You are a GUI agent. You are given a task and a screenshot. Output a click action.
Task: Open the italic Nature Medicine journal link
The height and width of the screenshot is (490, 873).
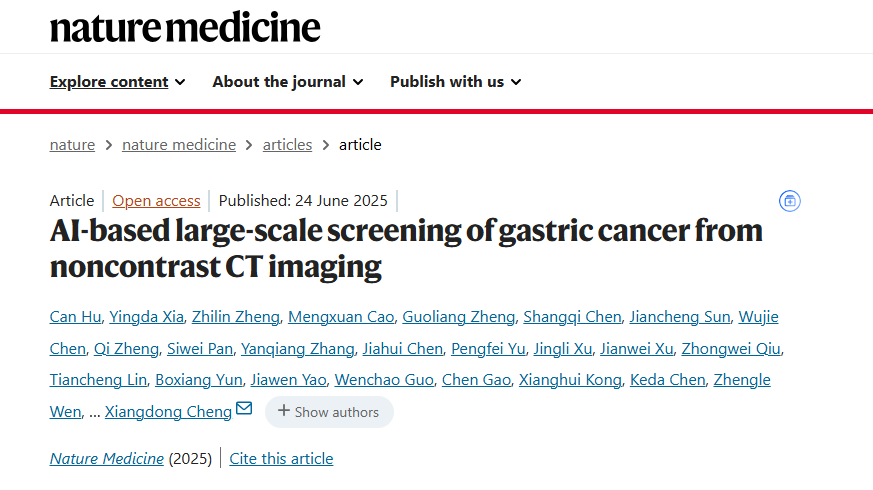point(107,459)
